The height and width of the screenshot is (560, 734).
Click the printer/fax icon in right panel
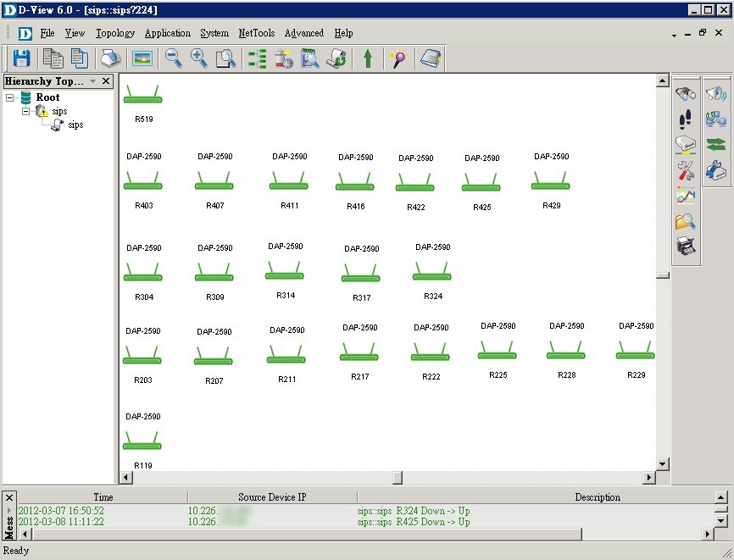[x=686, y=246]
